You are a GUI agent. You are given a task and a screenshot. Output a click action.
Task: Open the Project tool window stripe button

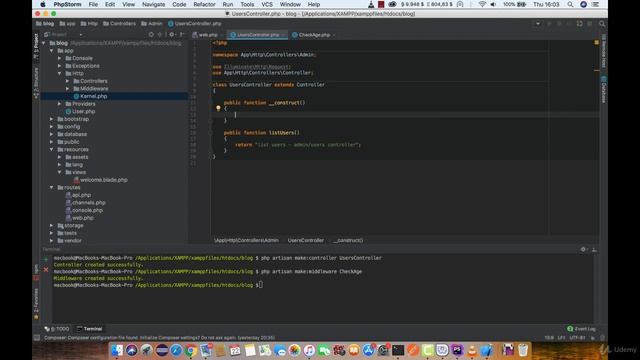click(x=36, y=46)
